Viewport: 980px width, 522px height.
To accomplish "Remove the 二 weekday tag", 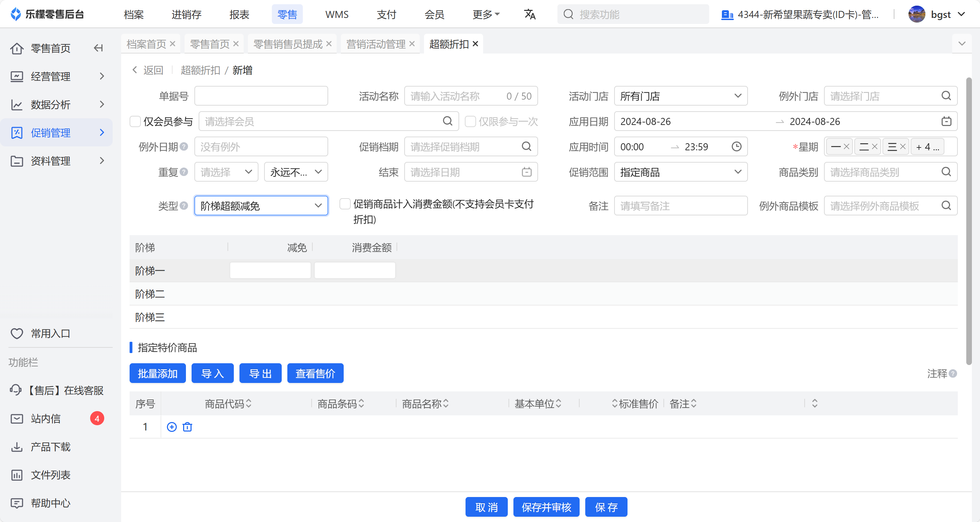I will pyautogui.click(x=875, y=147).
